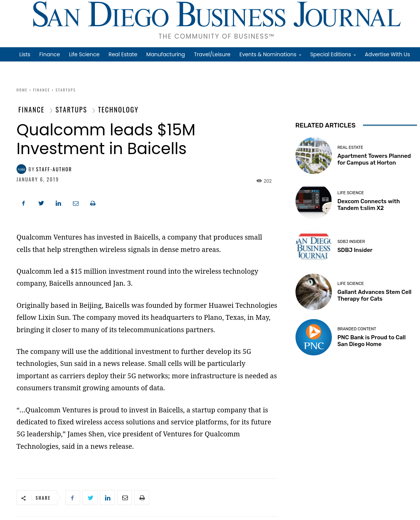Click the eye views counter icon

click(259, 181)
